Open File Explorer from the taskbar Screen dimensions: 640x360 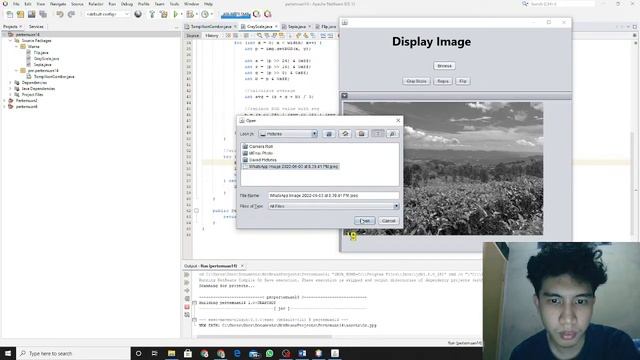[171, 353]
